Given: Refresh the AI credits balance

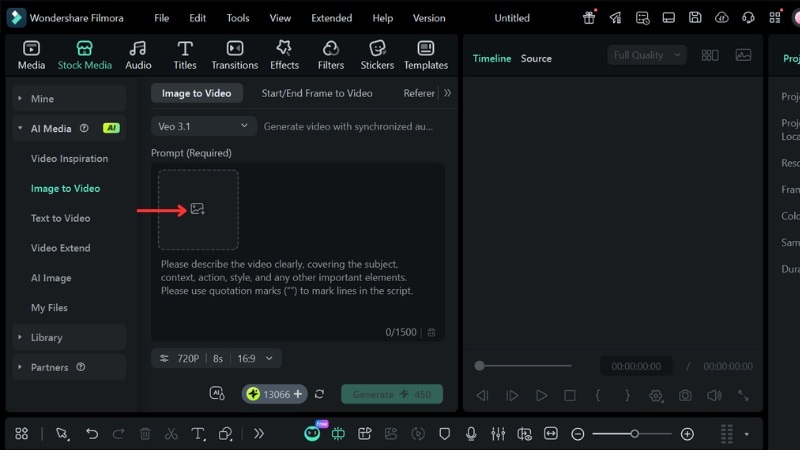Looking at the screenshot, I should (319, 394).
